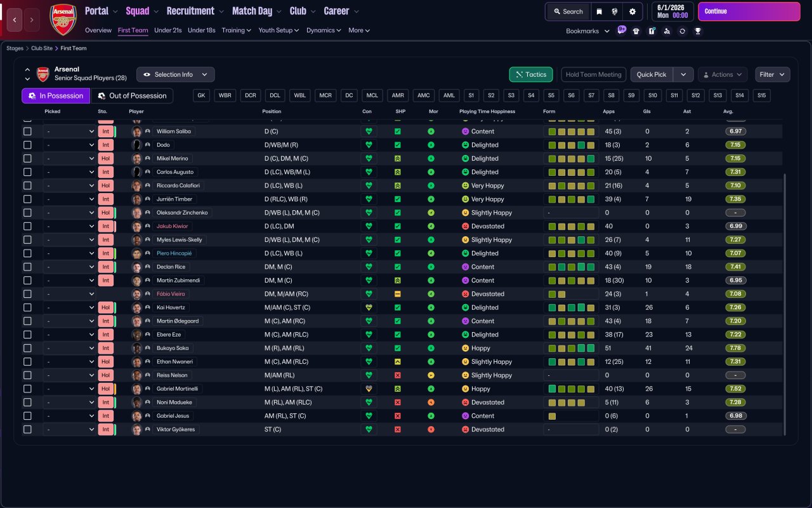Click the Continue button
This screenshot has height=508, width=812.
pos(749,11)
